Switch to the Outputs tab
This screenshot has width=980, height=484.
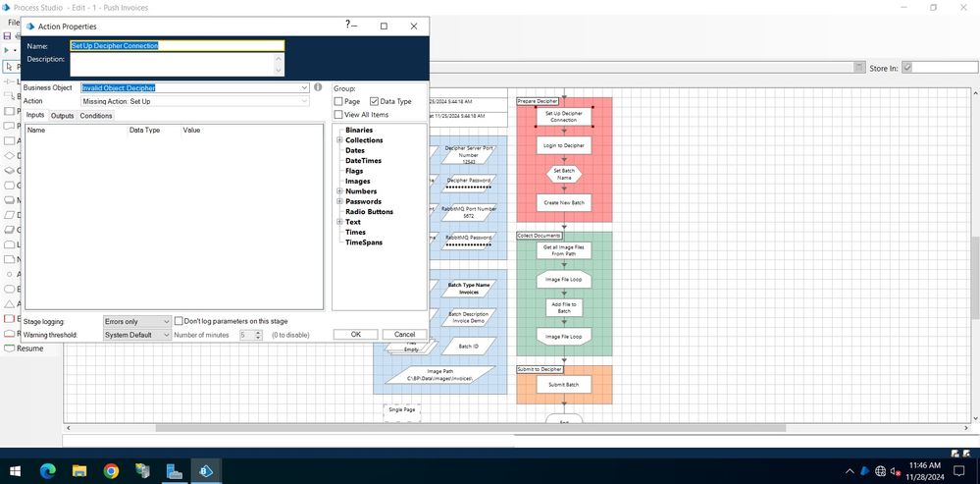[62, 116]
